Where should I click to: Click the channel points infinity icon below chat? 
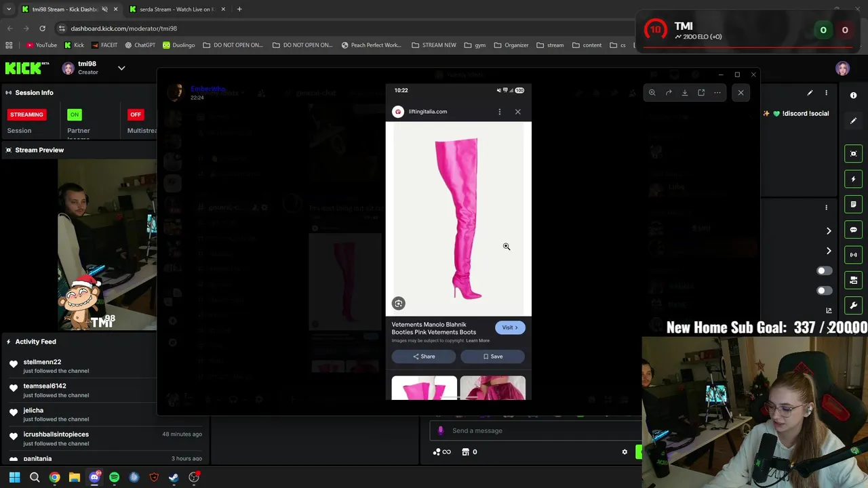point(442,452)
